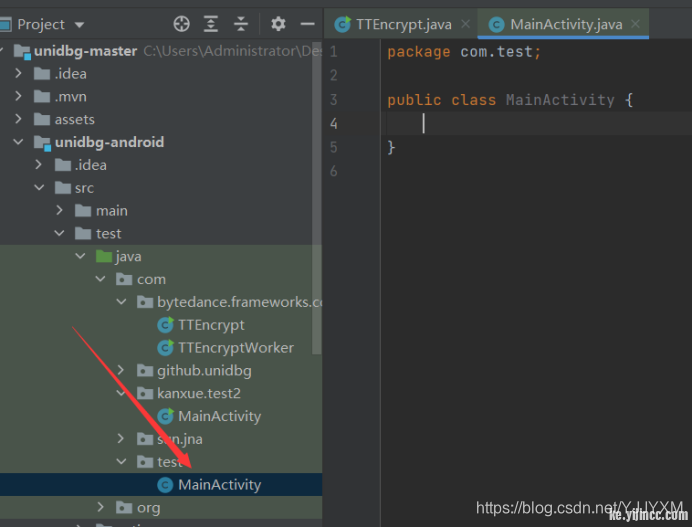
Task: Collapse the src folder
Action: [39, 188]
